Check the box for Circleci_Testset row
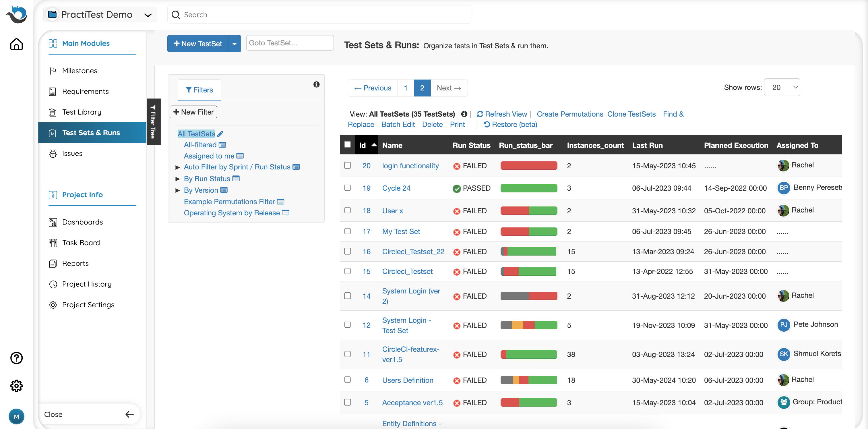 pyautogui.click(x=347, y=271)
